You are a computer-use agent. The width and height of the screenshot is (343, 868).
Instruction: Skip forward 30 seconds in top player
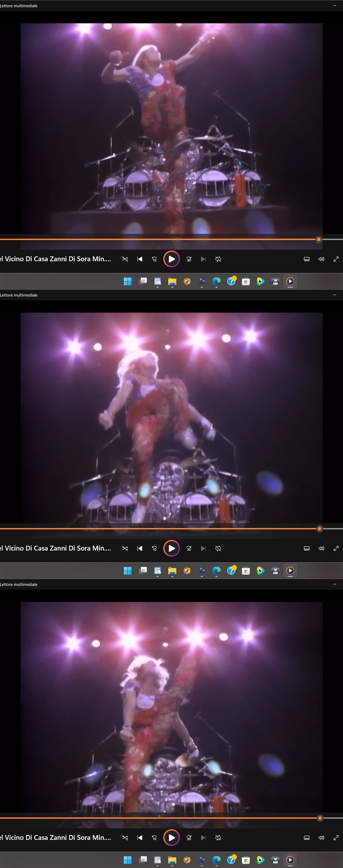click(x=189, y=259)
